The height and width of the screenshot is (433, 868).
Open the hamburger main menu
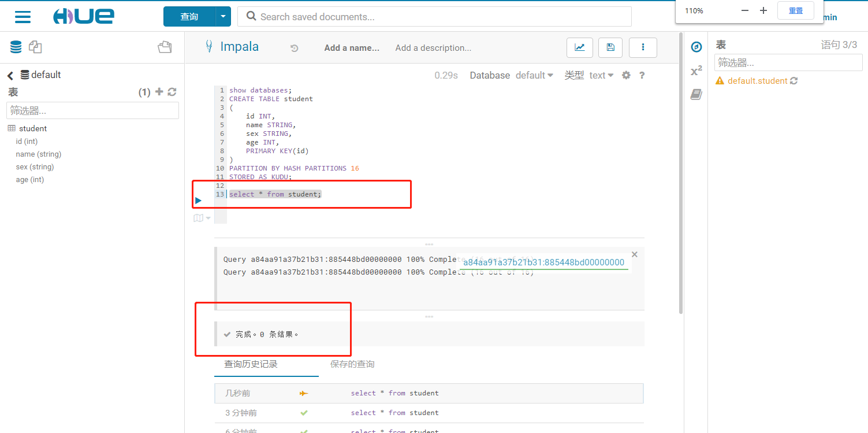23,17
